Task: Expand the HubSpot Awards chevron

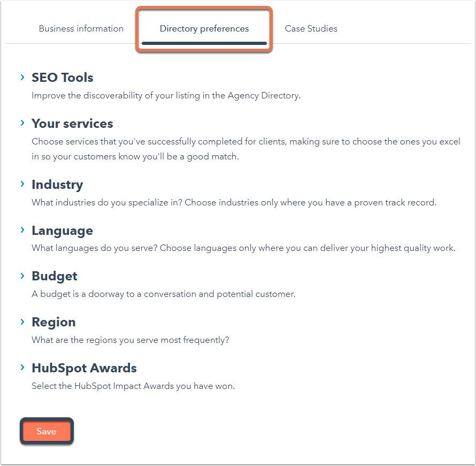Action: [x=22, y=368]
